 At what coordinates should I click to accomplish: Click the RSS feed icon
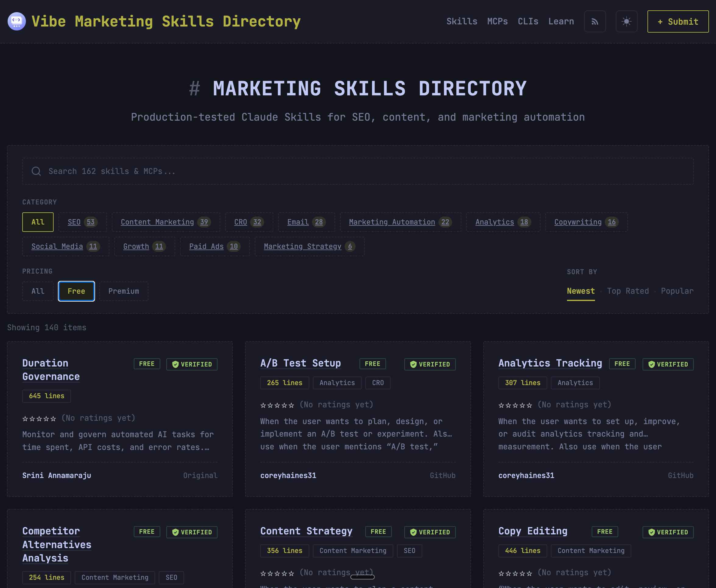[x=595, y=22]
